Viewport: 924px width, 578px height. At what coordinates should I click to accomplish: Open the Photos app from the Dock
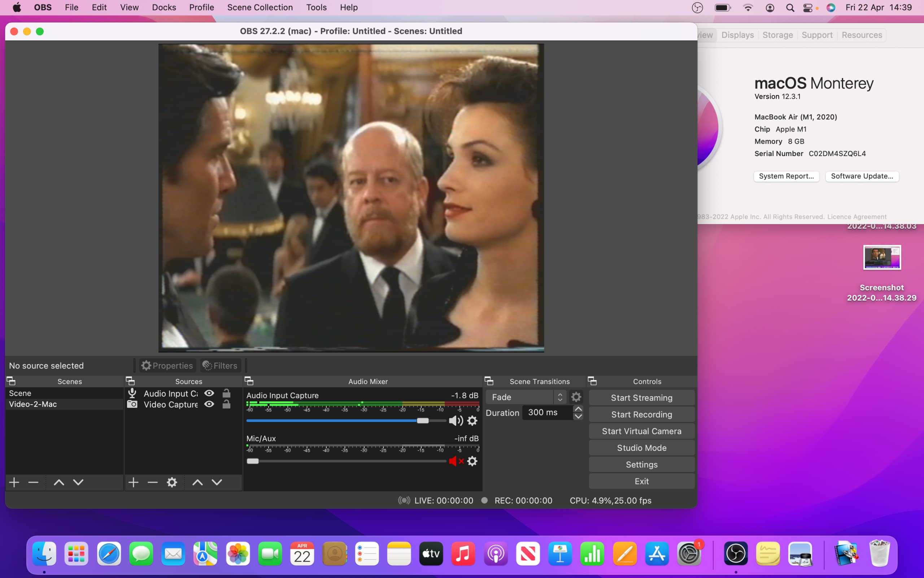pyautogui.click(x=238, y=553)
